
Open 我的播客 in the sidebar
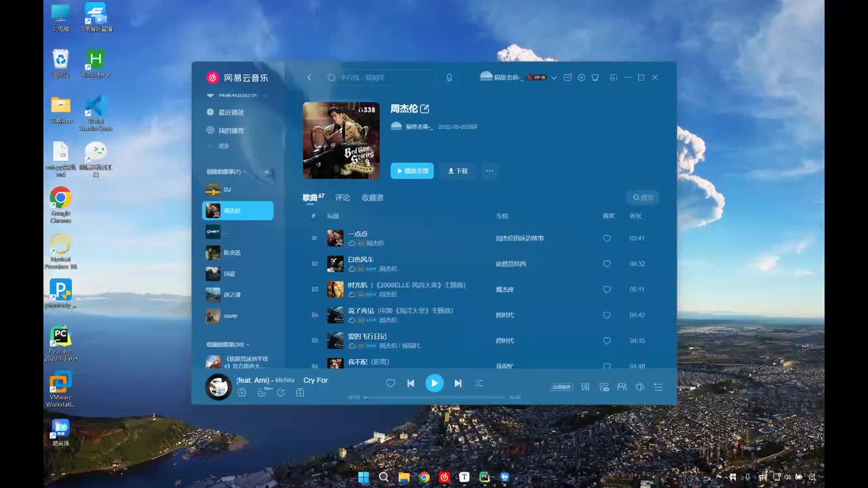pyautogui.click(x=225, y=131)
